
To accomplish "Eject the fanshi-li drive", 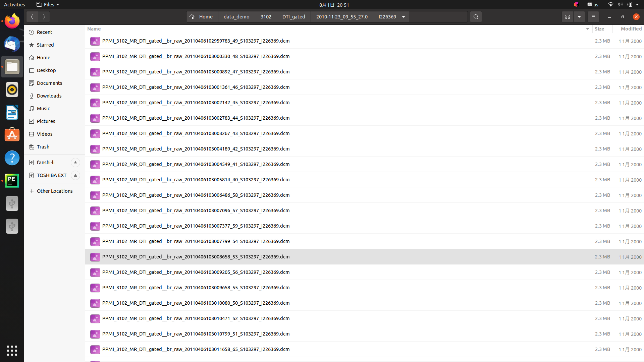I will (x=75, y=163).
